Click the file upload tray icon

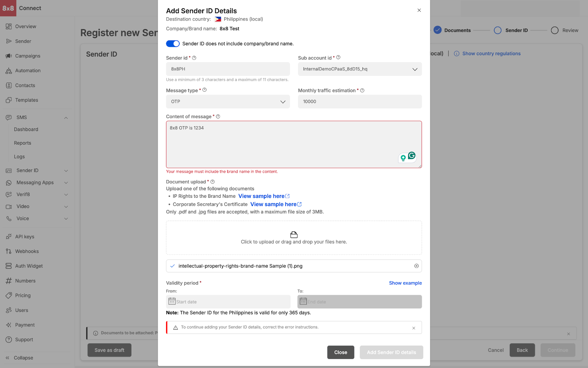coord(294,235)
